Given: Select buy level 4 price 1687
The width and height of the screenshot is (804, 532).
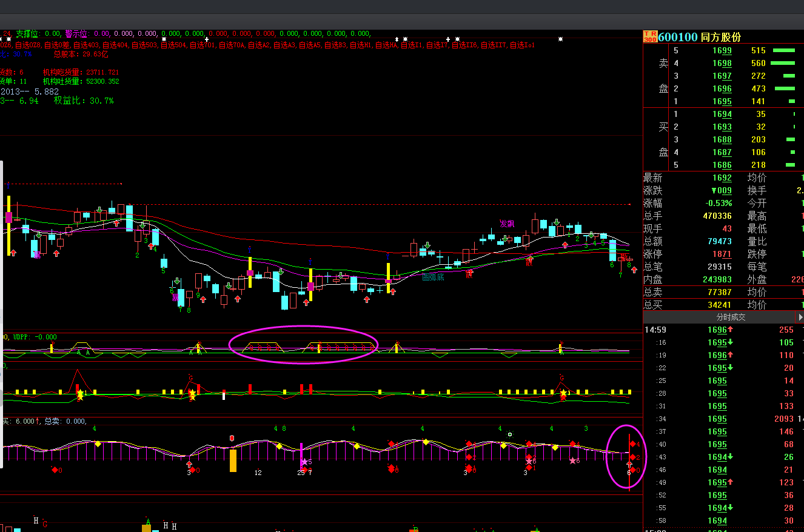Looking at the screenshot, I should tap(722, 152).
